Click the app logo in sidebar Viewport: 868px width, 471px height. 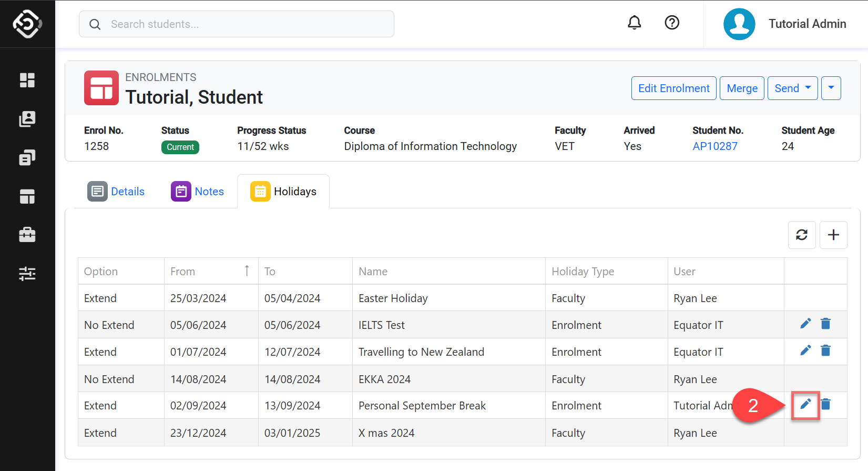pos(27,24)
